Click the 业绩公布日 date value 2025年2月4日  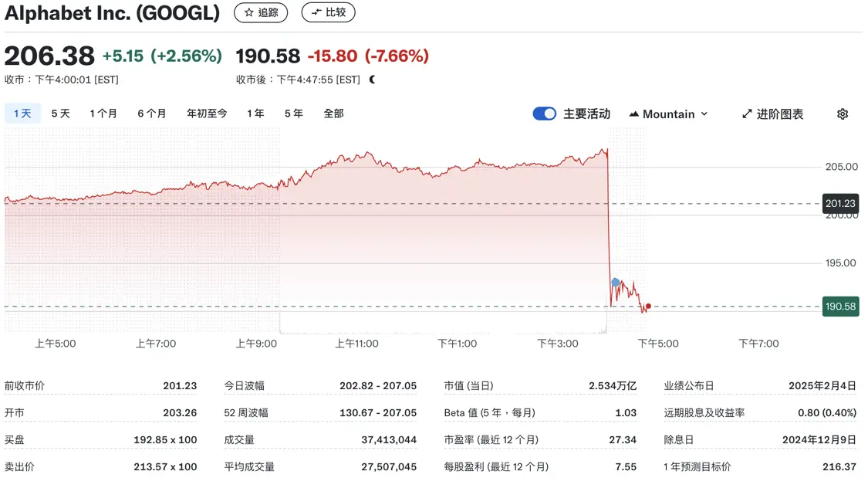(822, 385)
